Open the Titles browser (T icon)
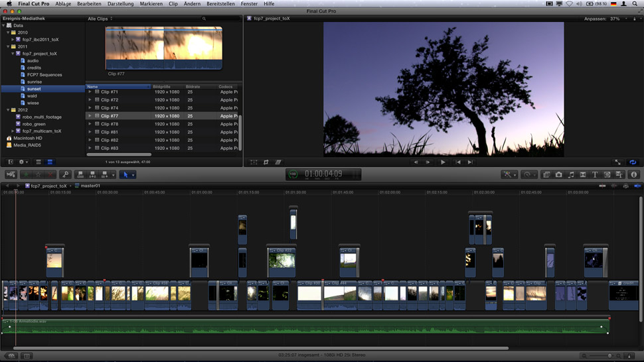This screenshot has width=644, height=362. 595,174
